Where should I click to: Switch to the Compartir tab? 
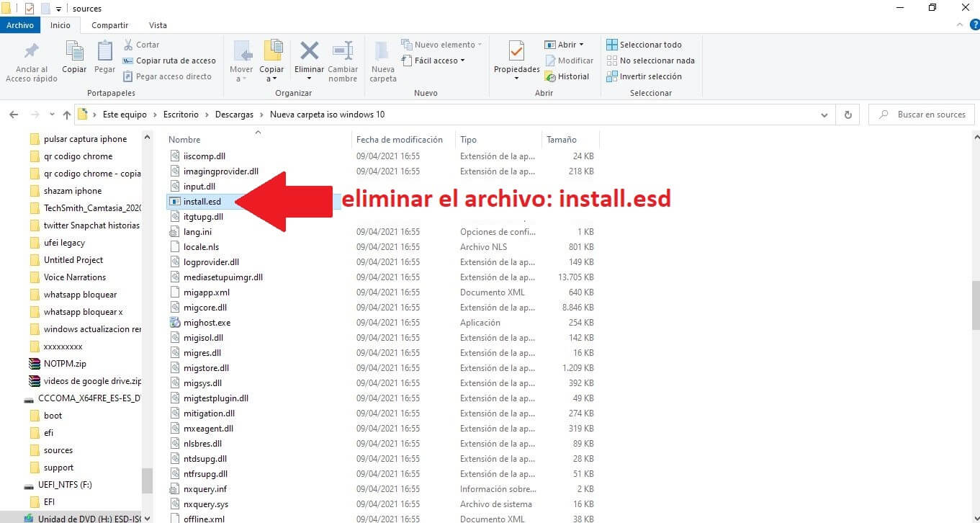[x=109, y=25]
